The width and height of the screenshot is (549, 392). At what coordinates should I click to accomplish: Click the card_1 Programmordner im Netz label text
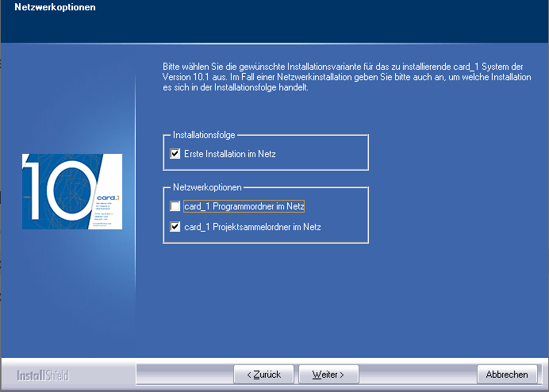[245, 206]
